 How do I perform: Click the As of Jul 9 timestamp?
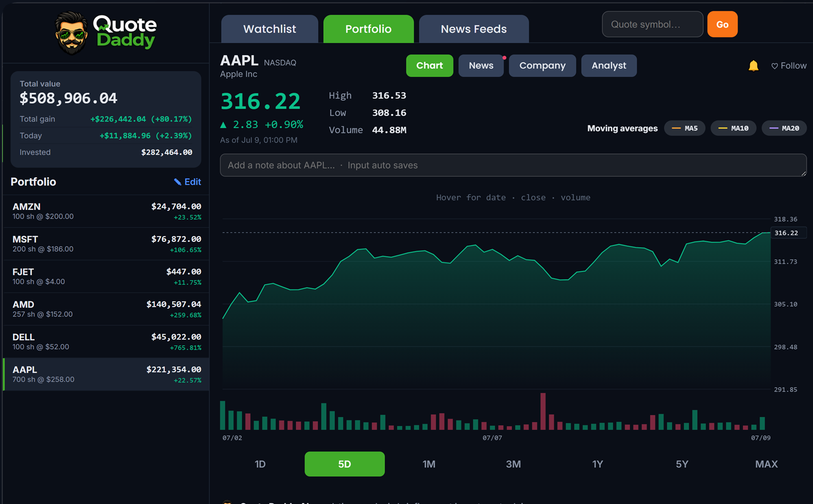tap(259, 140)
